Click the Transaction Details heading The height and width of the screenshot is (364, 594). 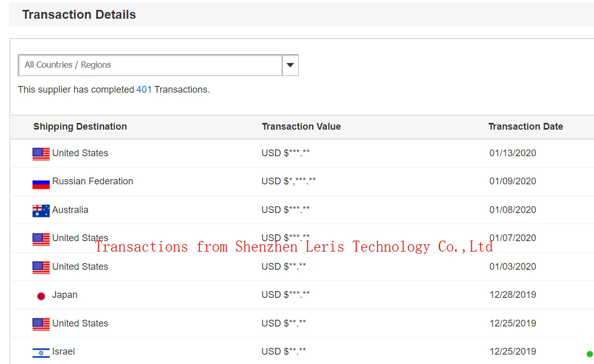click(79, 15)
